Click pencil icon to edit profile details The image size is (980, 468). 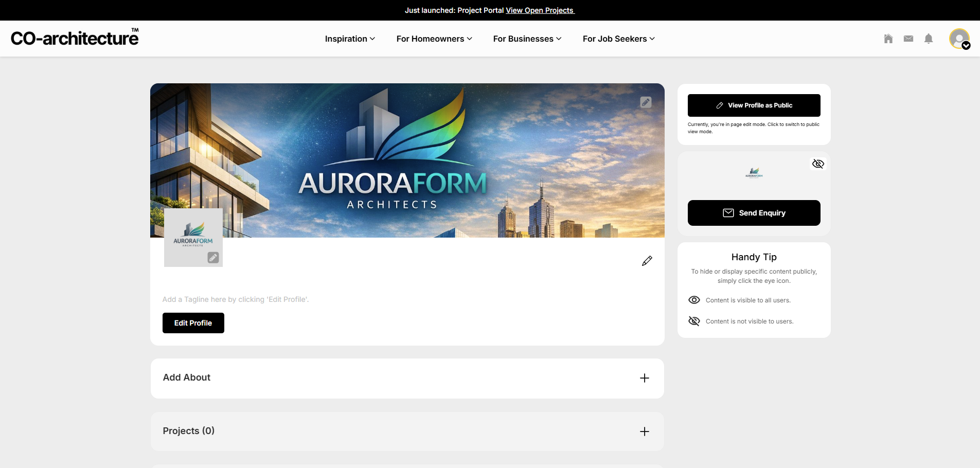click(647, 261)
